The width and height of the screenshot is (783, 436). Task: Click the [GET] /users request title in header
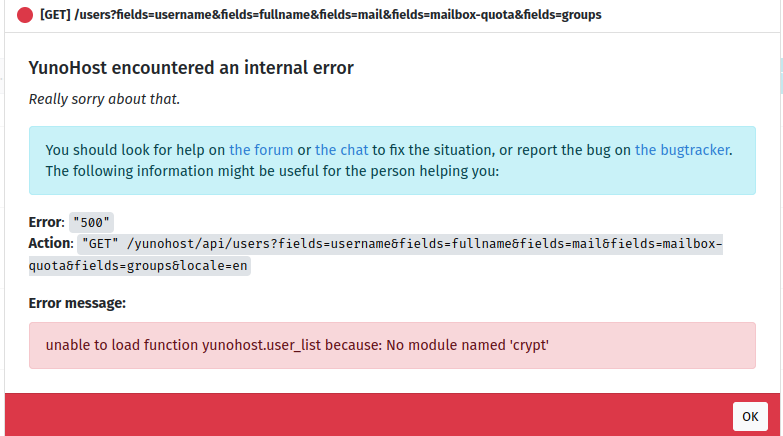pyautogui.click(x=320, y=16)
